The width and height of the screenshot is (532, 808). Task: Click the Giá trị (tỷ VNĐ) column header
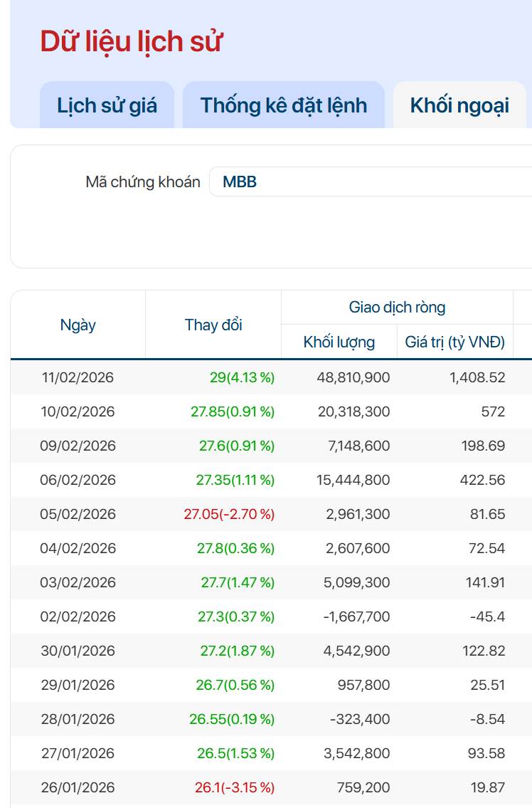(x=455, y=342)
